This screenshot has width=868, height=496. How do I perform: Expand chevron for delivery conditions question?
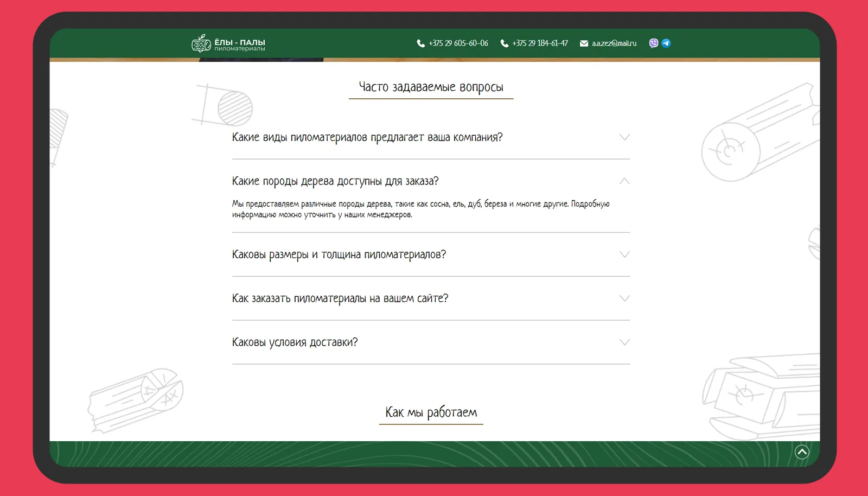click(x=624, y=342)
